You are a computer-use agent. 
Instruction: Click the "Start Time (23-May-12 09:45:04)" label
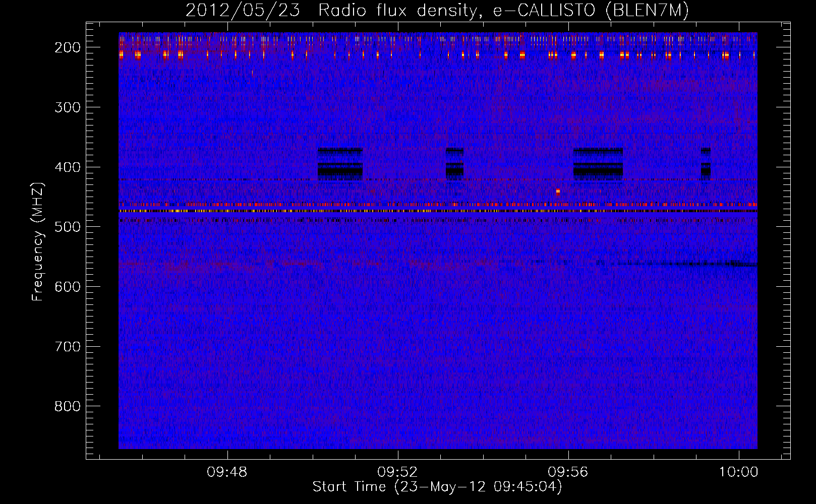coord(437,487)
